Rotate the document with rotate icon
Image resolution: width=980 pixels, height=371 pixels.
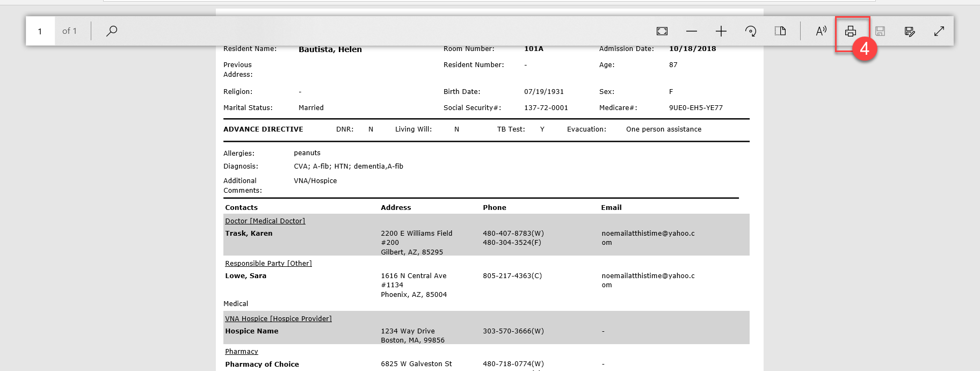[x=751, y=31]
